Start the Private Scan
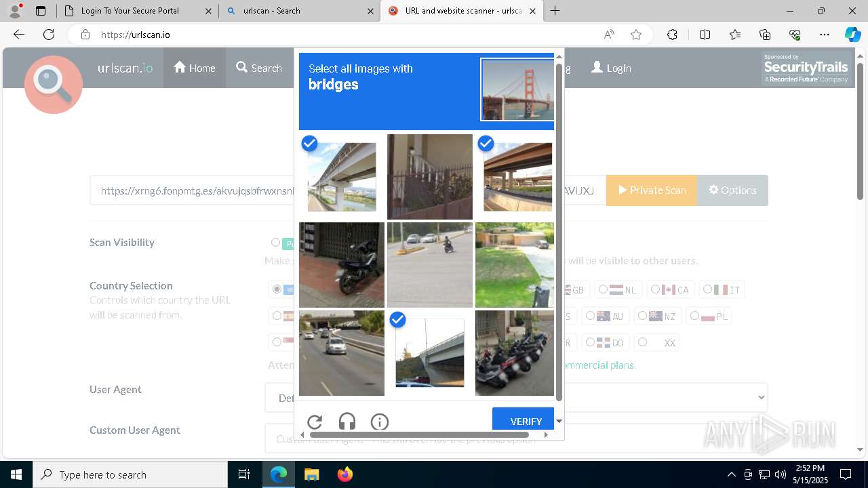The image size is (868, 488). 652,190
